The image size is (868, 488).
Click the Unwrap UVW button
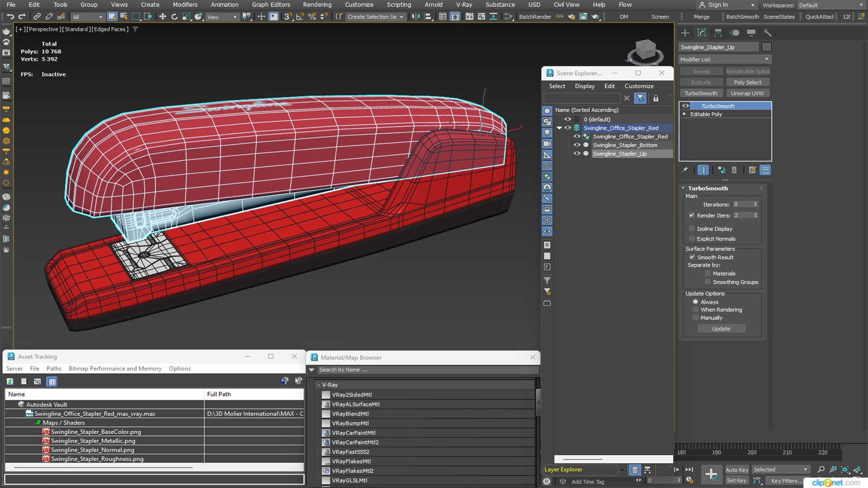coord(747,93)
